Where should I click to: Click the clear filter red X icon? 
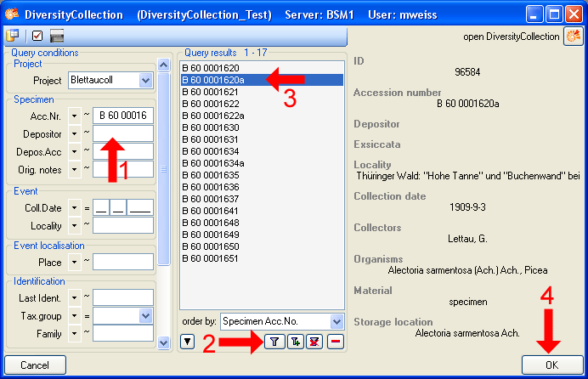click(x=315, y=341)
